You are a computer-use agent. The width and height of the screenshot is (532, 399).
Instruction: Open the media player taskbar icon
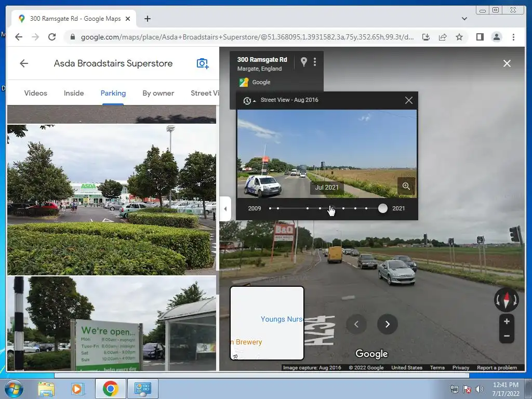pyautogui.click(x=77, y=389)
